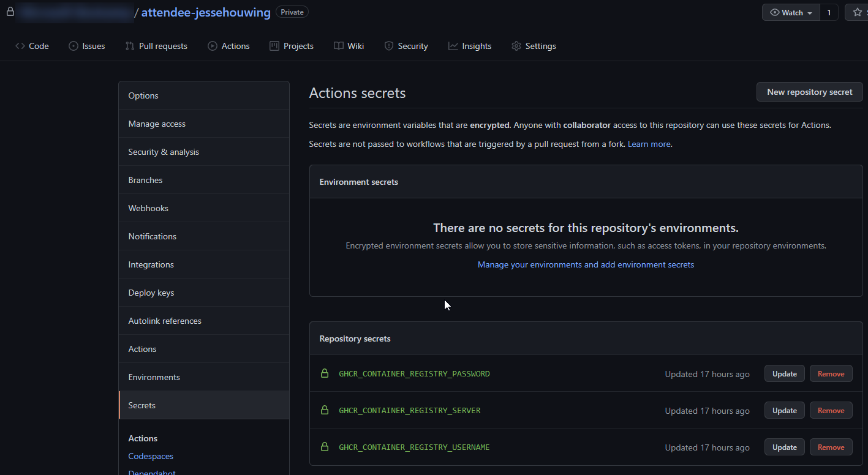Open the Actions tab in repository navigation
Screen dimensions: 868x475
pos(228,46)
